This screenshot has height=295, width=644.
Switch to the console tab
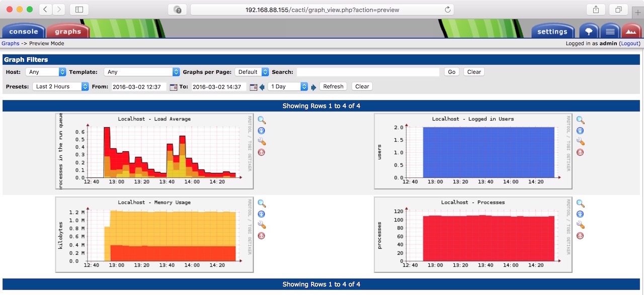coord(23,31)
